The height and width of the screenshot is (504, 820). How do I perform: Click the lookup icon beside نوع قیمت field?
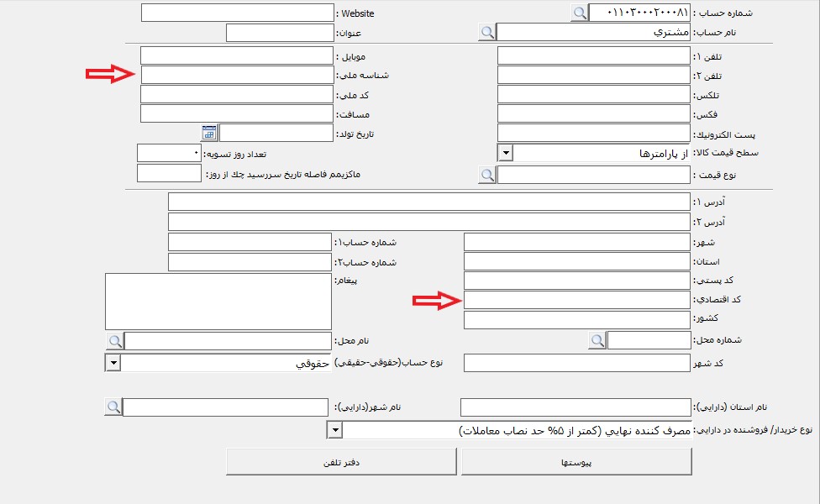487,175
